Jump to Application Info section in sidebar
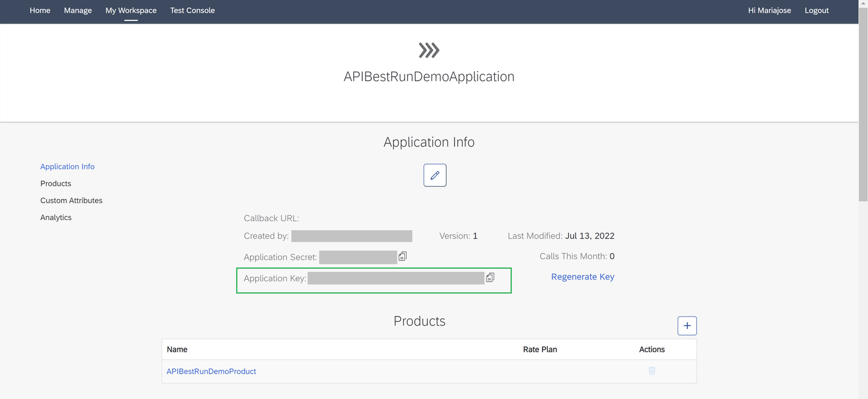The width and height of the screenshot is (868, 399). pos(68,166)
